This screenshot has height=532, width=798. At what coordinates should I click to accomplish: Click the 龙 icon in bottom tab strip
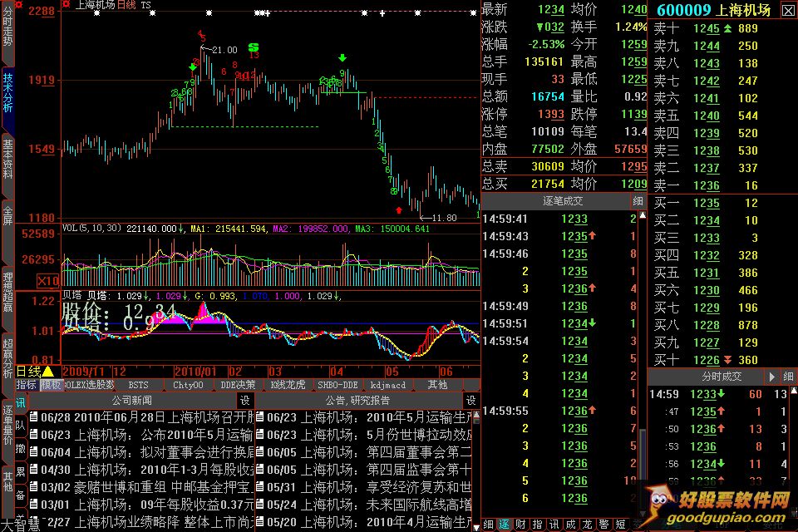click(588, 525)
